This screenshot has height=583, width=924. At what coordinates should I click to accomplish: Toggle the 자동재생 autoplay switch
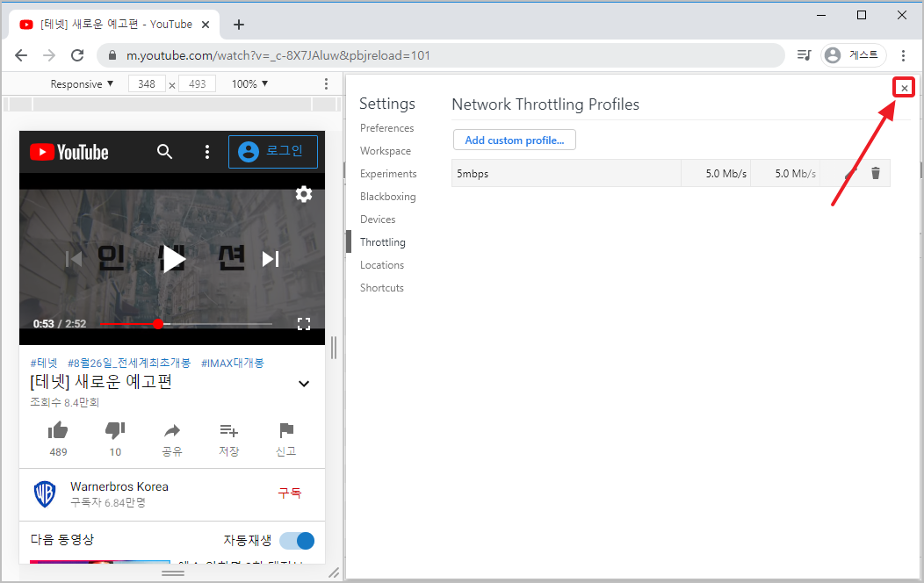pos(297,541)
